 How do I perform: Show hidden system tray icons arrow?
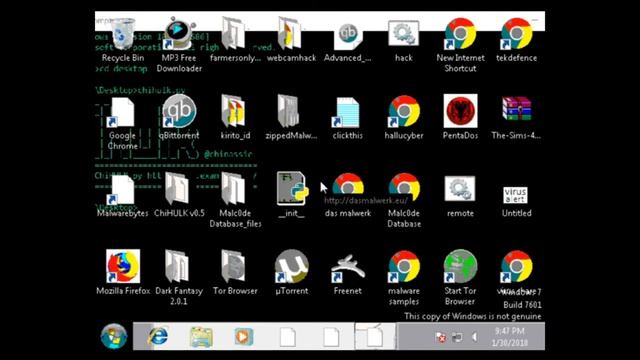pyautogui.click(x=474, y=337)
